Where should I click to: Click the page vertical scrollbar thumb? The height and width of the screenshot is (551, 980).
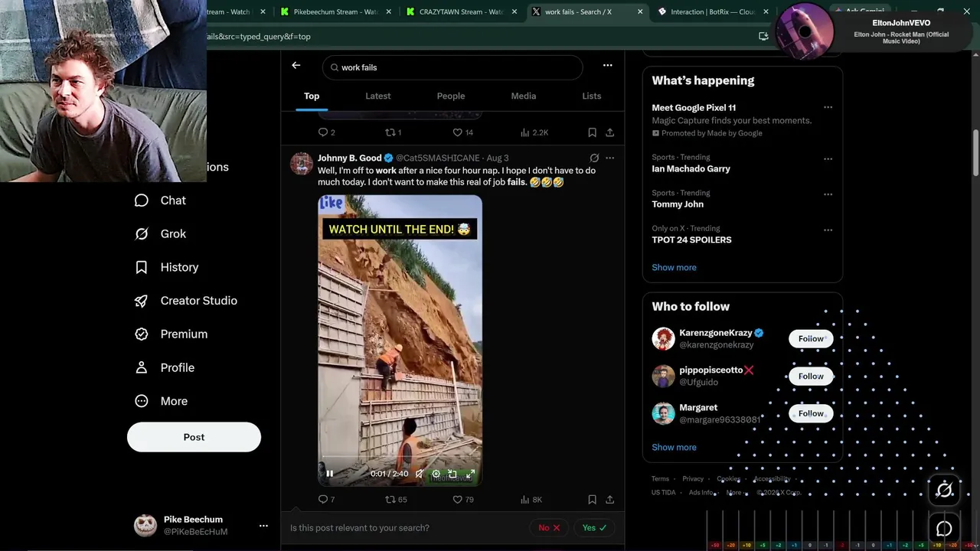coord(975,153)
